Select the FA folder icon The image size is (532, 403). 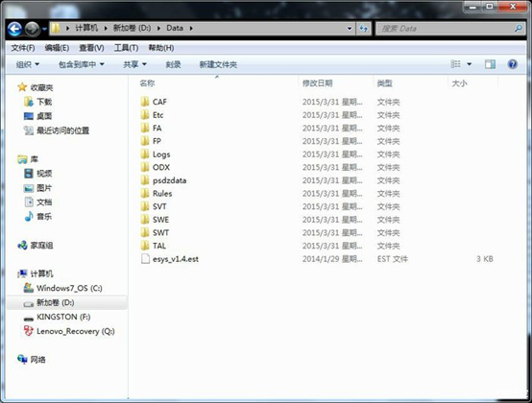coord(145,129)
